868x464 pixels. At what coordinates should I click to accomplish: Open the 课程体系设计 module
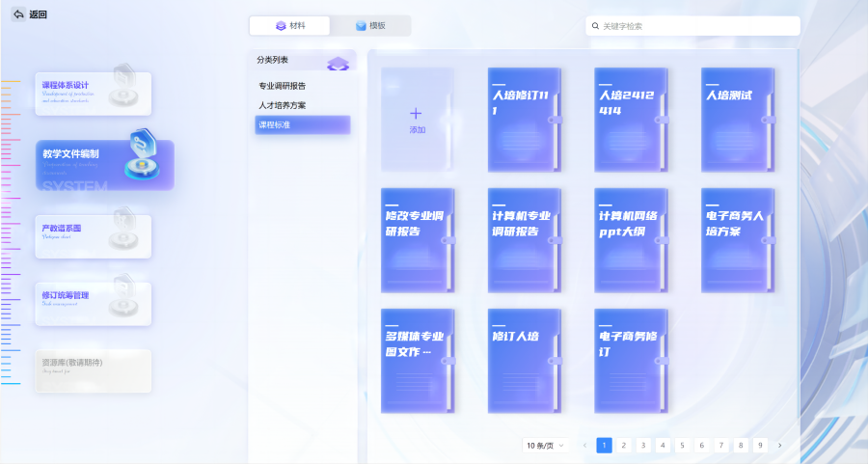pos(93,90)
